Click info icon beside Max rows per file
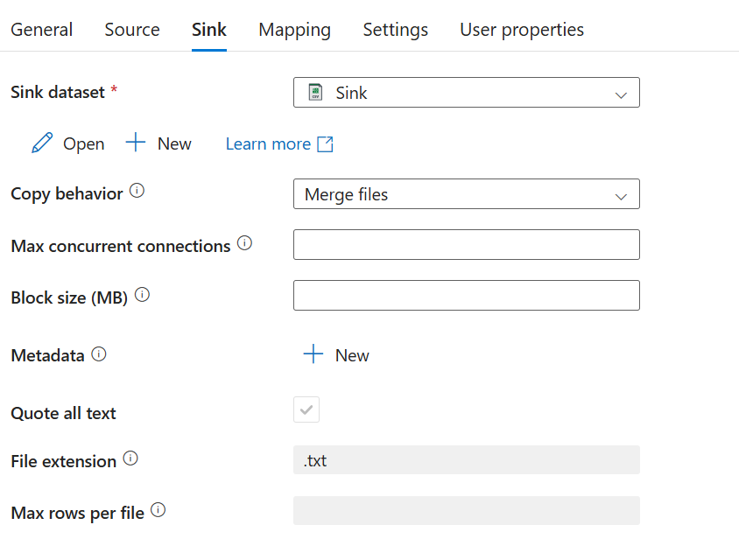The height and width of the screenshot is (560, 739). (x=158, y=511)
